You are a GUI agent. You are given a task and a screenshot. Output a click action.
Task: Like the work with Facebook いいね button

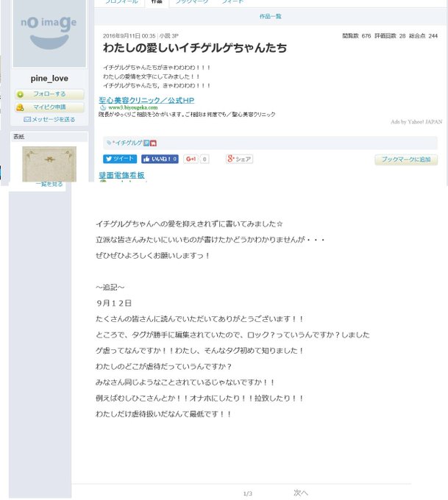click(160, 159)
